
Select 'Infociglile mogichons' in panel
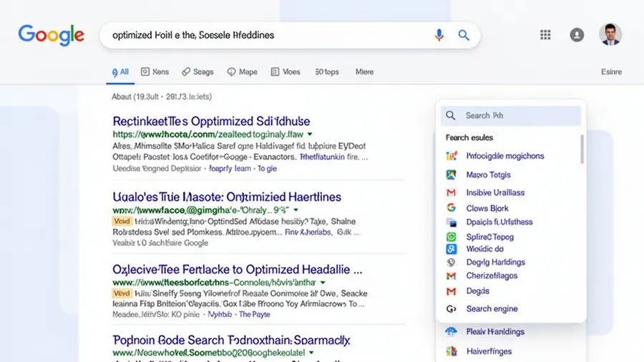pos(505,156)
